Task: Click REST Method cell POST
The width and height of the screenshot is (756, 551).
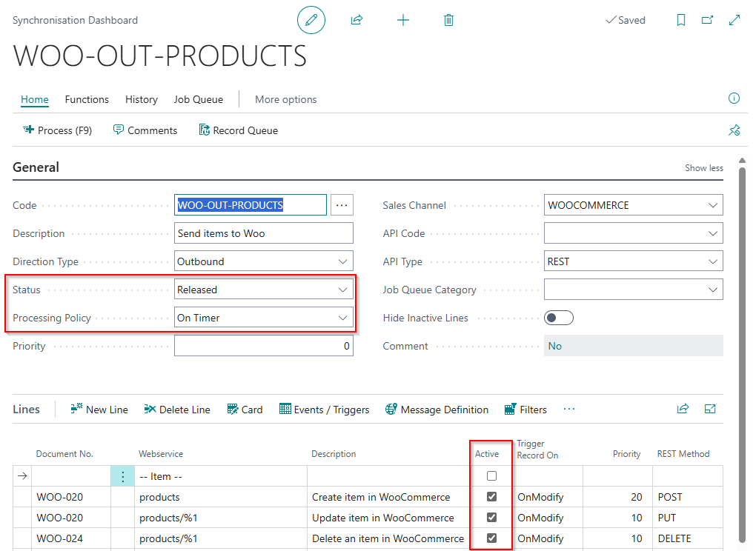Action: tap(688, 497)
